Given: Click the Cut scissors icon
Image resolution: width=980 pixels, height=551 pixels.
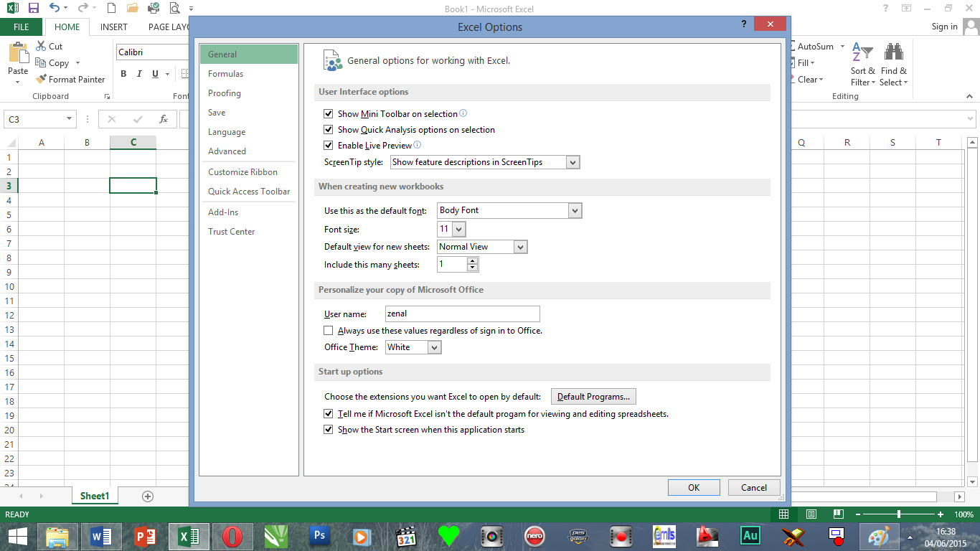Looking at the screenshot, I should [x=41, y=46].
